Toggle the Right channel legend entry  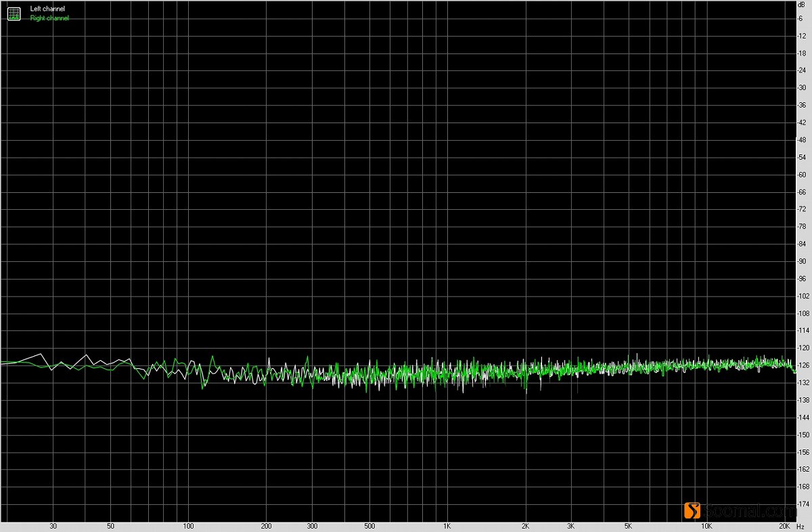point(49,18)
